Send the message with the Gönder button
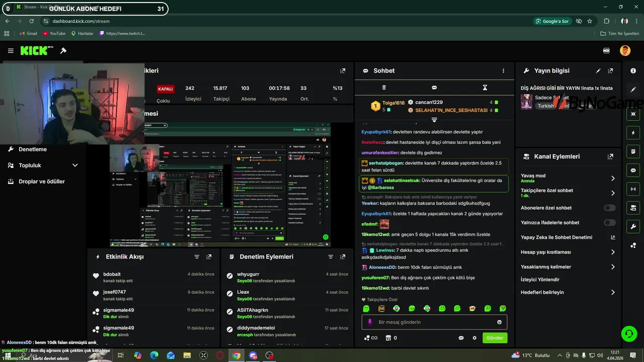The width and height of the screenshot is (644, 362). 495,338
